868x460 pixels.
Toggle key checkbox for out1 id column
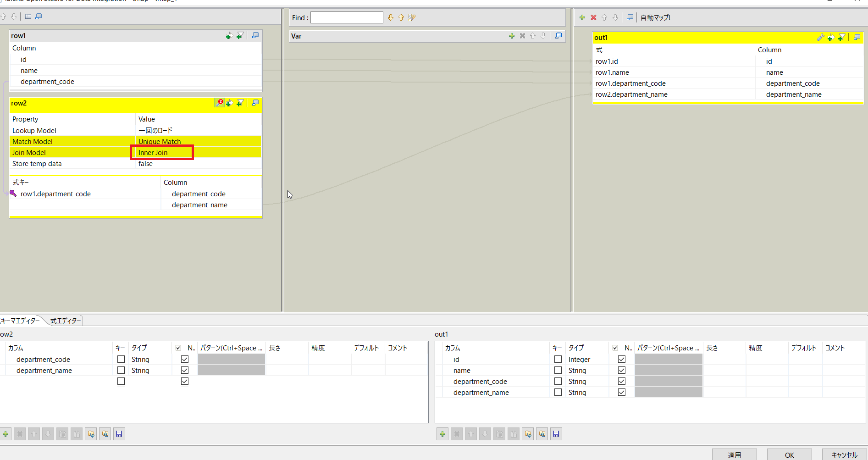coord(558,359)
